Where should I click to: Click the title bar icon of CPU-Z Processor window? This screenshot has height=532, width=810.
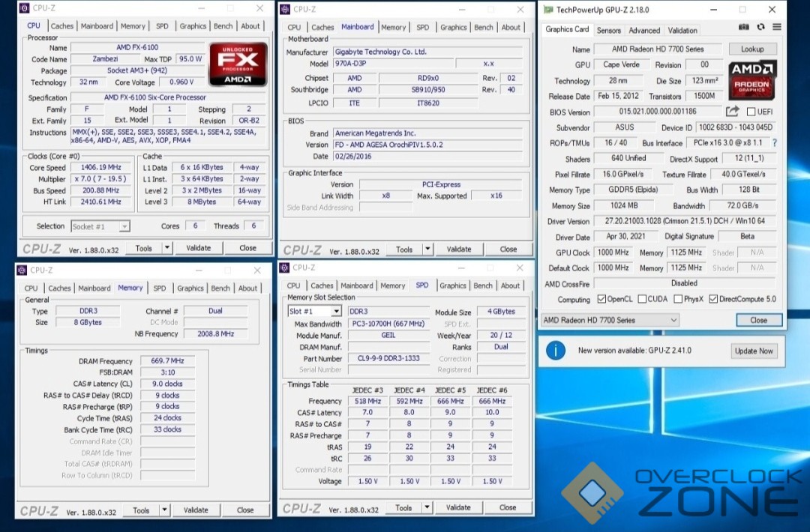24,8
